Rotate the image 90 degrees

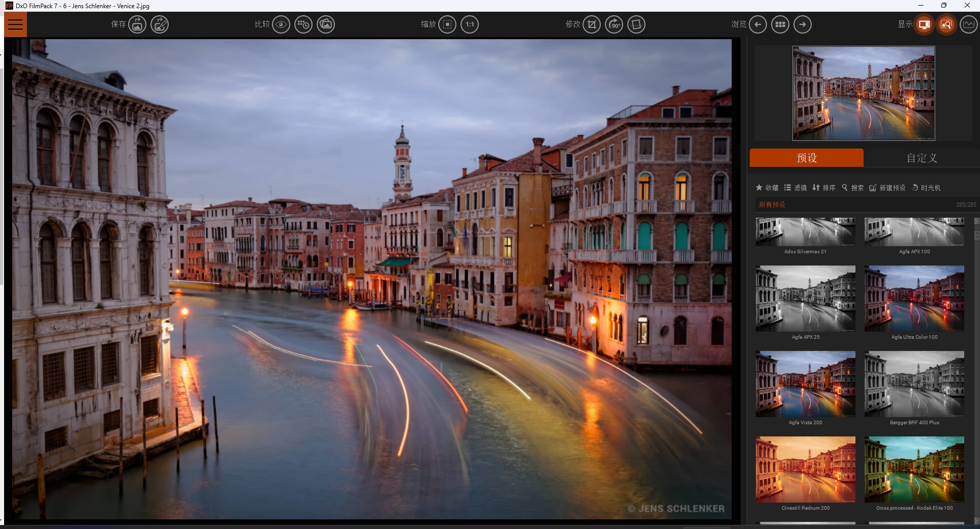point(614,24)
